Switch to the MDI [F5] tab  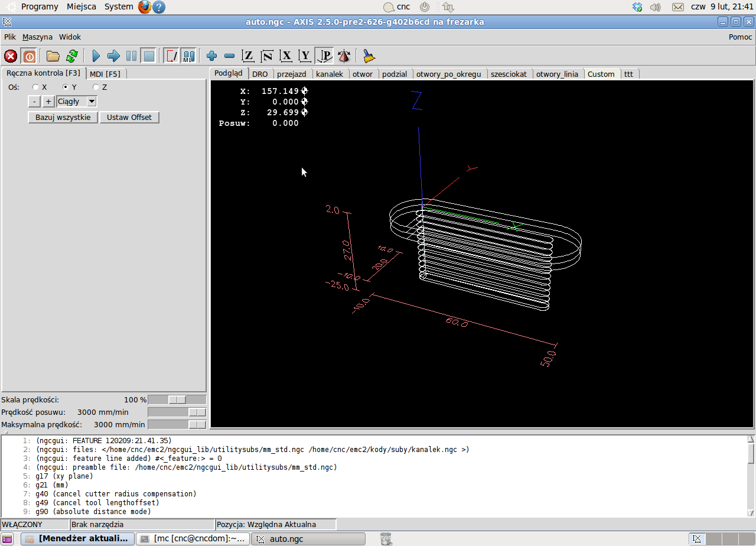[x=105, y=74]
